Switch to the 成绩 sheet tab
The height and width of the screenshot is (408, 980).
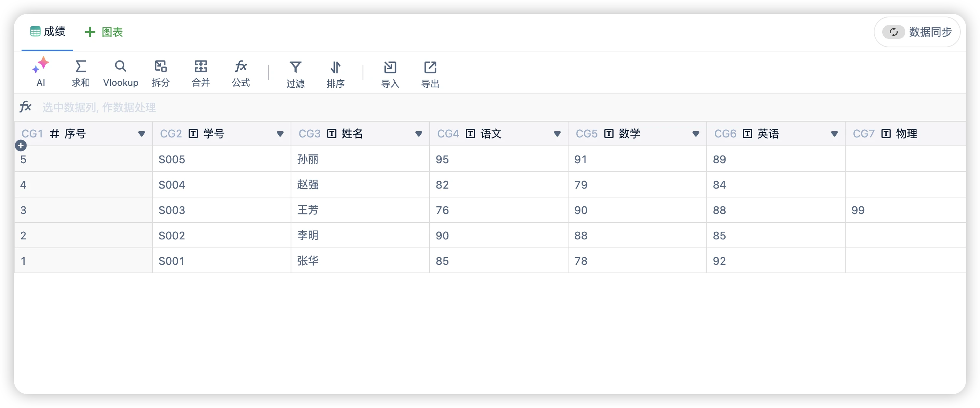[48, 32]
